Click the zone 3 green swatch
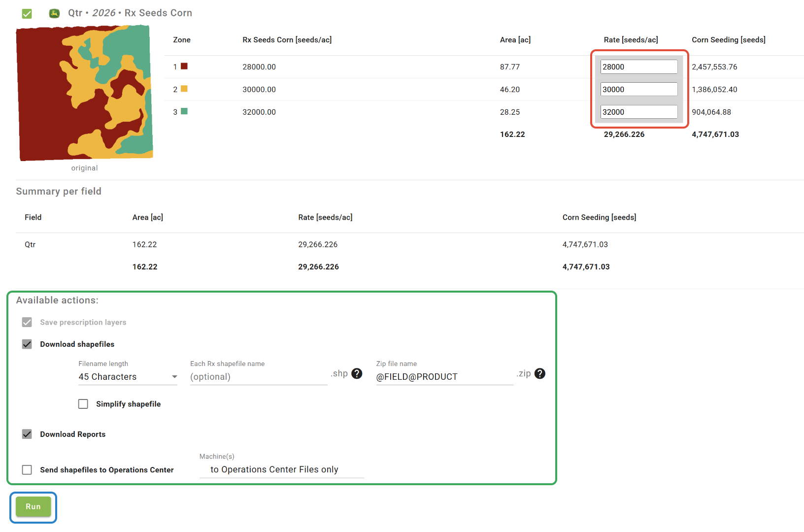The width and height of the screenshot is (804, 532). (184, 111)
